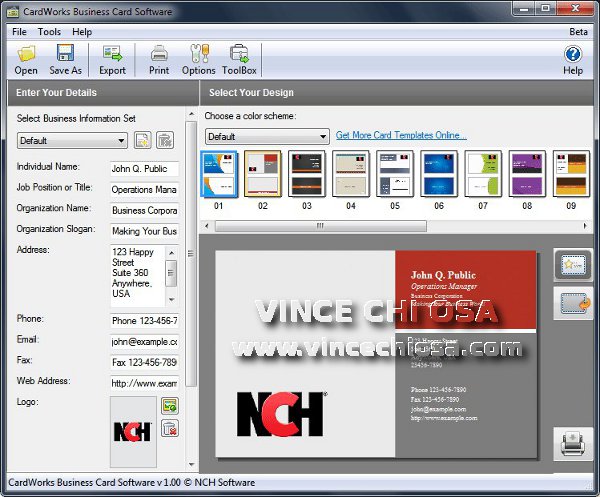Expand the Business Information Set Default dropdown
The width and height of the screenshot is (600, 497).
pos(72,141)
